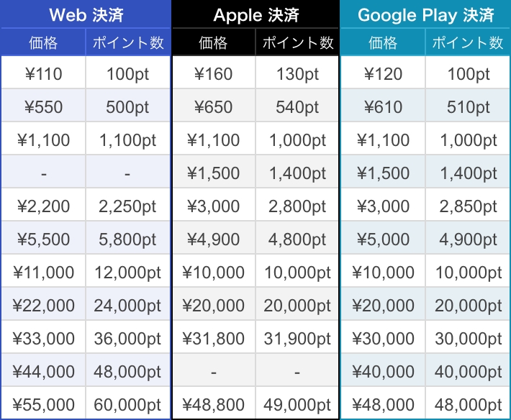Select the Web ¥110 price cell

point(43,73)
